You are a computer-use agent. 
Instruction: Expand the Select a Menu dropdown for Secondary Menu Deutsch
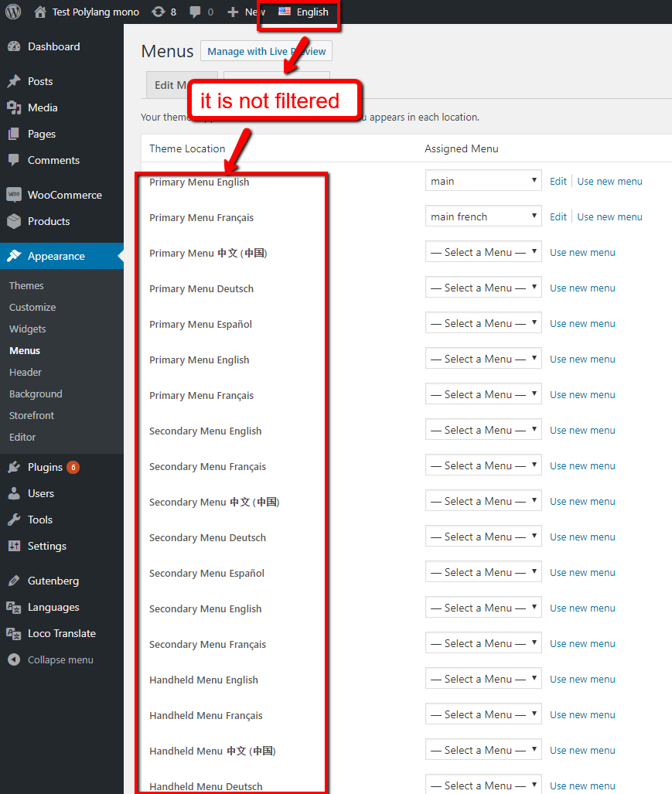pyautogui.click(x=483, y=536)
